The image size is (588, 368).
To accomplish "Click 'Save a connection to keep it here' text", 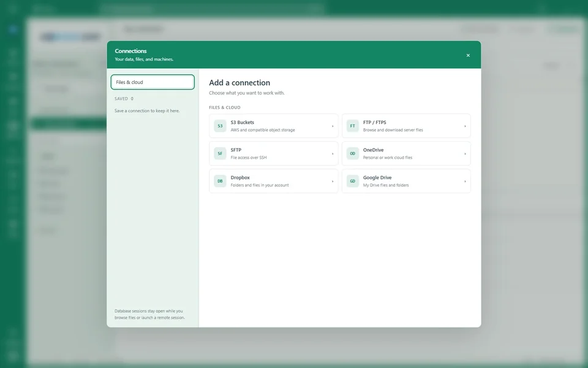I will [147, 111].
